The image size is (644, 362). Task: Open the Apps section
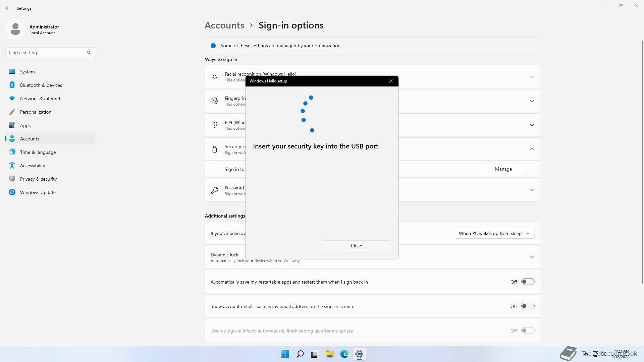coord(50,125)
